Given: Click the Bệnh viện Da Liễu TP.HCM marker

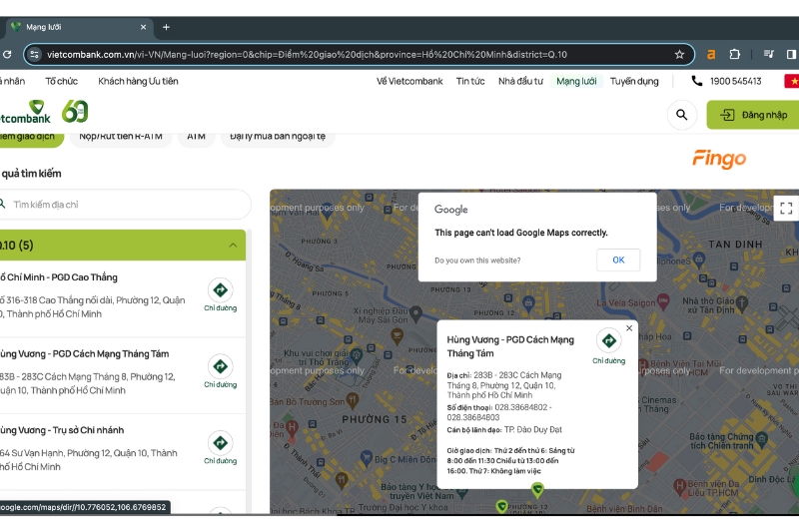Looking at the screenshot, I should 679,486.
